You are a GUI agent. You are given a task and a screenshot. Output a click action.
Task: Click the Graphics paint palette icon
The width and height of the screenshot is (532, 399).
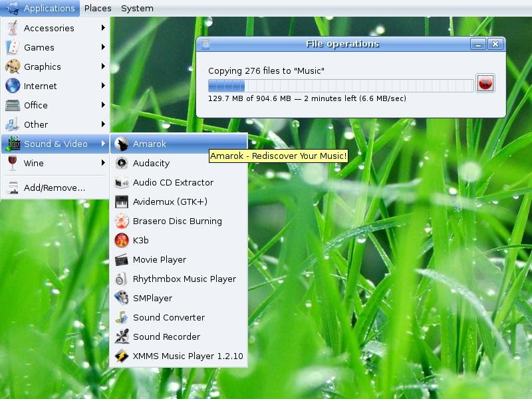(x=13, y=66)
